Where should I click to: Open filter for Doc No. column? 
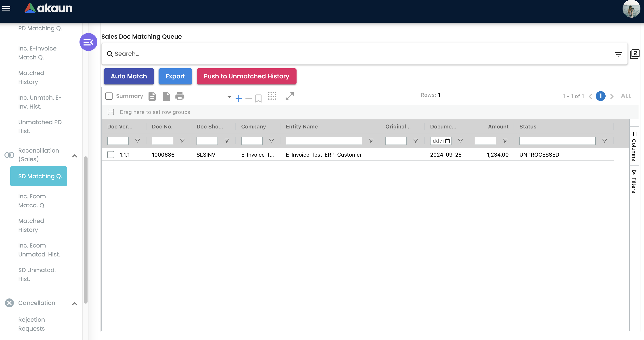point(182,141)
